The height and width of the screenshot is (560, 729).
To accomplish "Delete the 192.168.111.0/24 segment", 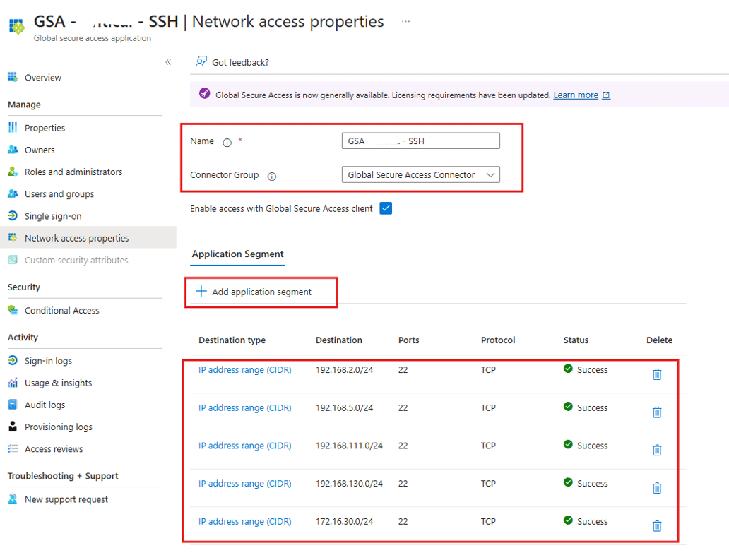I will (657, 451).
